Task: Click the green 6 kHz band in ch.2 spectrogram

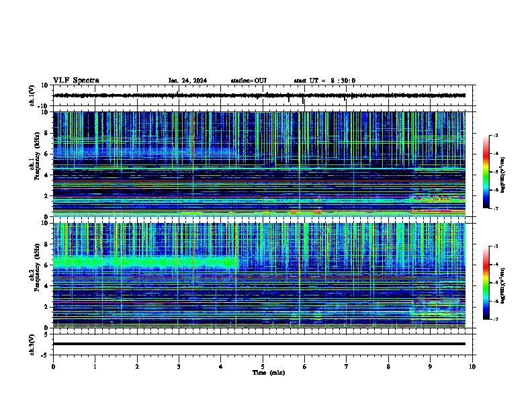Action: click(x=144, y=262)
